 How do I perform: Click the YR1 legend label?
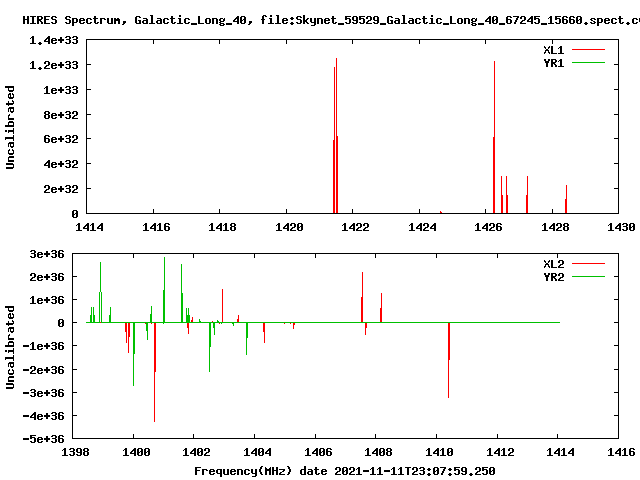coord(553,63)
